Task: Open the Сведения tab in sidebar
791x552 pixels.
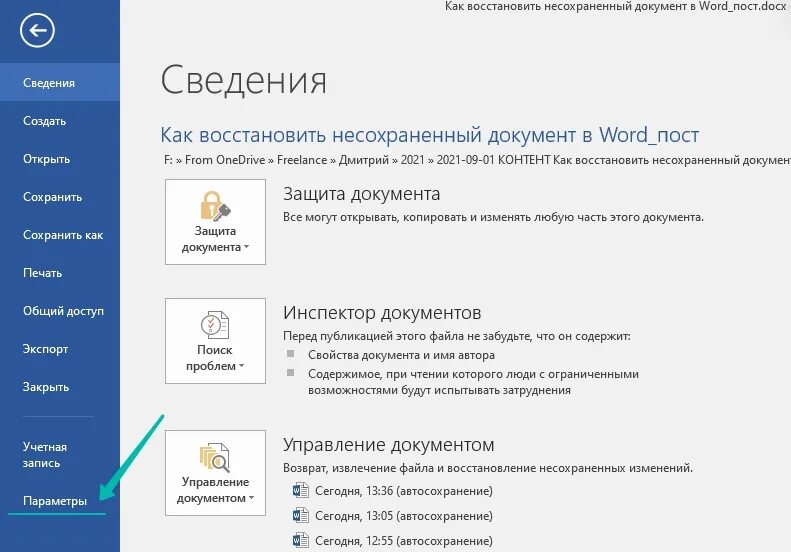Action: tap(60, 82)
